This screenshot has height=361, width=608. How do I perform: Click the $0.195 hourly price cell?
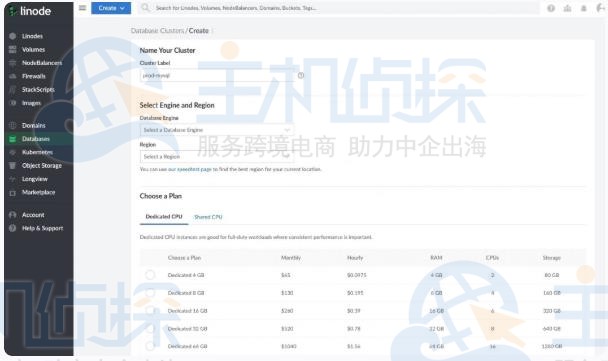355,293
